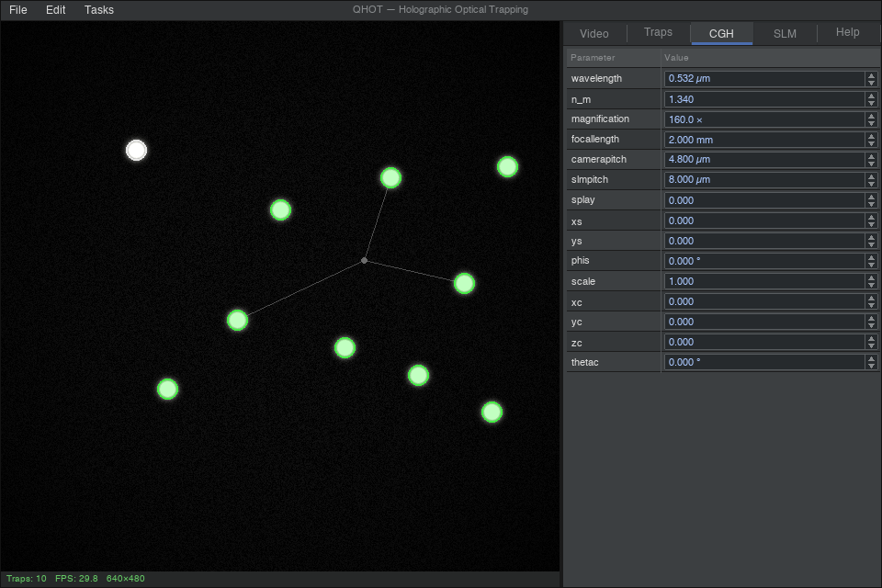Click the Parameter column header

click(x=613, y=57)
